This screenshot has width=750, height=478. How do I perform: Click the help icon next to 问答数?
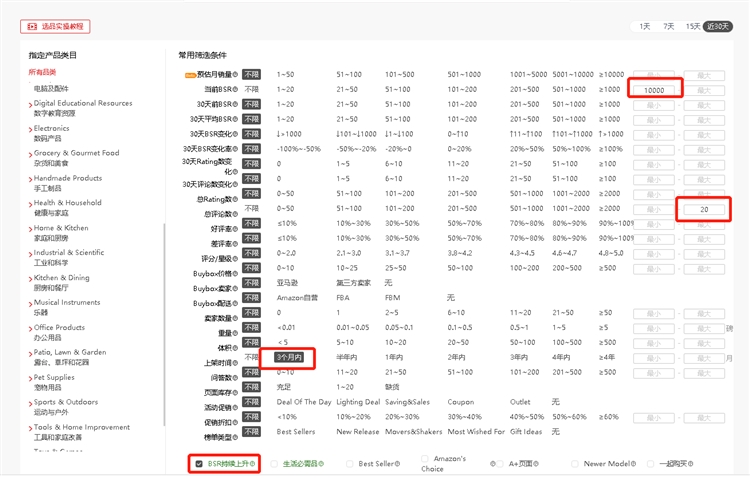[235, 378]
